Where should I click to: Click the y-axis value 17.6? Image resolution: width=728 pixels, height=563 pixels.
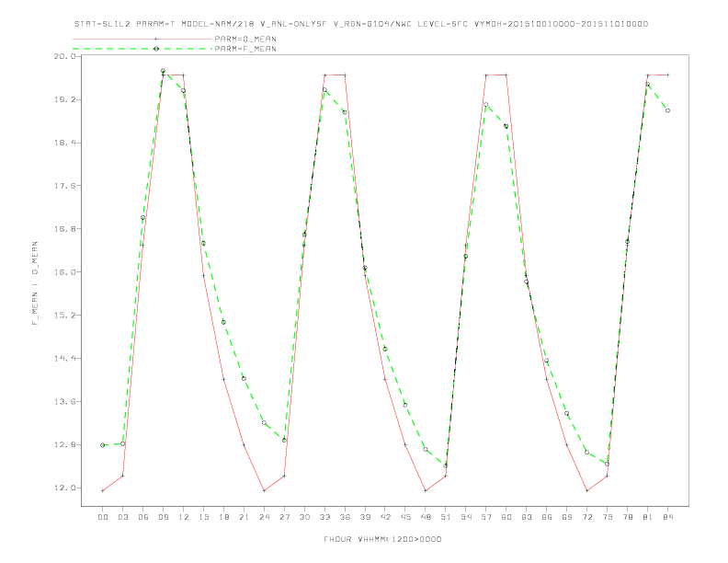64,186
